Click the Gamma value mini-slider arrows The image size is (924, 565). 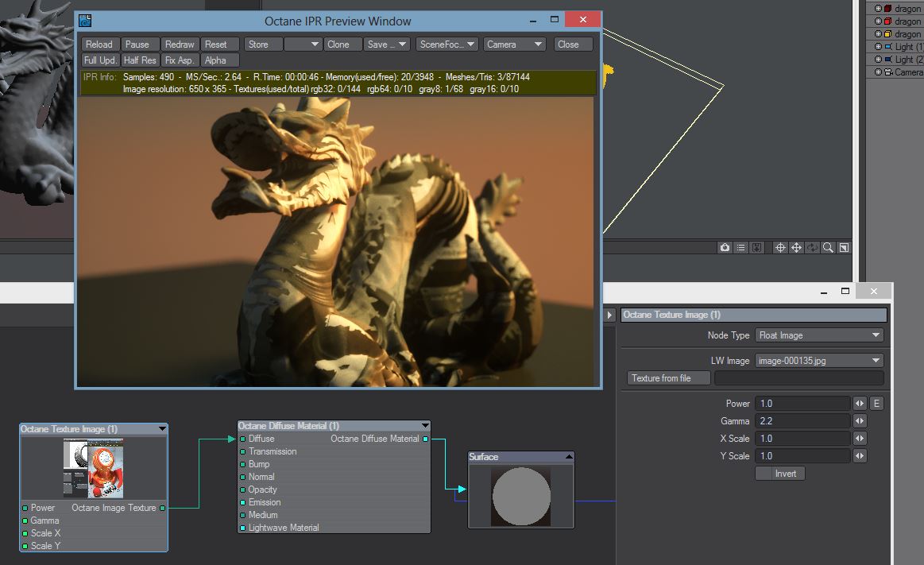(x=860, y=421)
